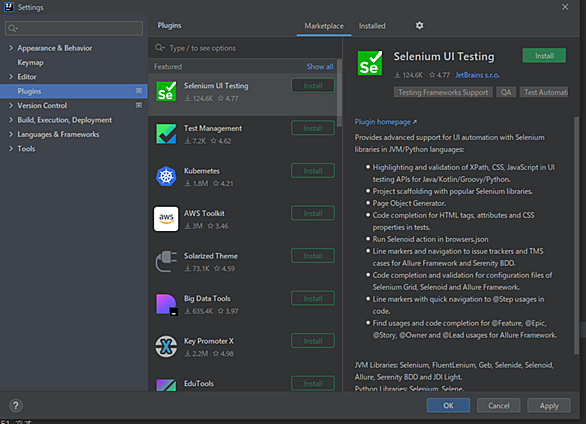Select Plugins in settings tree
586x424 pixels.
point(74,91)
